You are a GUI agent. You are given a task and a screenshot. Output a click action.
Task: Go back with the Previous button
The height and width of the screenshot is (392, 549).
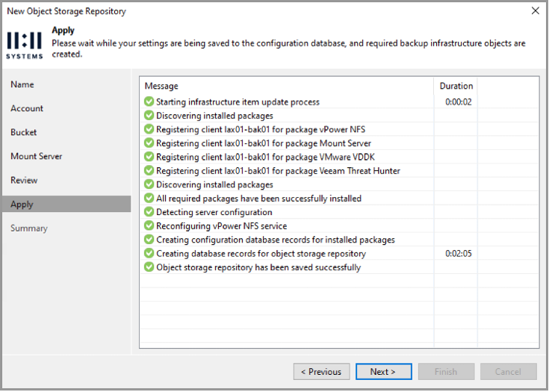coord(321,372)
